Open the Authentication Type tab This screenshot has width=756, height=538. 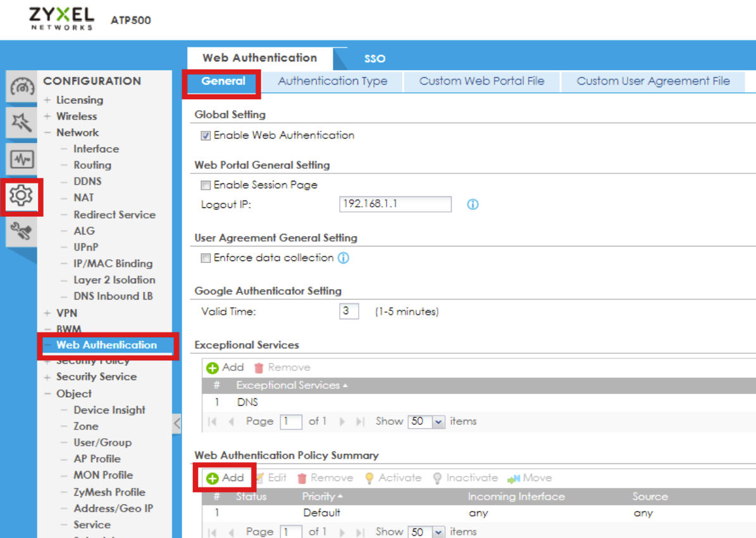[x=332, y=81]
